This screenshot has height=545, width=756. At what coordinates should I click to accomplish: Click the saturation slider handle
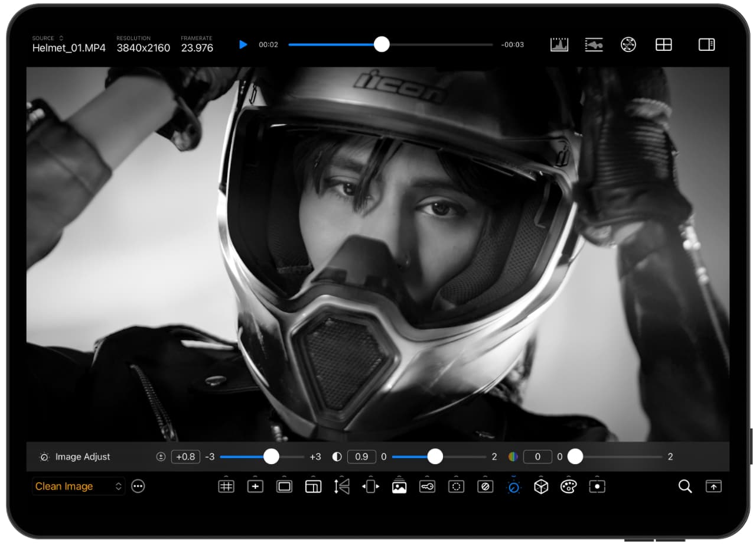point(575,456)
